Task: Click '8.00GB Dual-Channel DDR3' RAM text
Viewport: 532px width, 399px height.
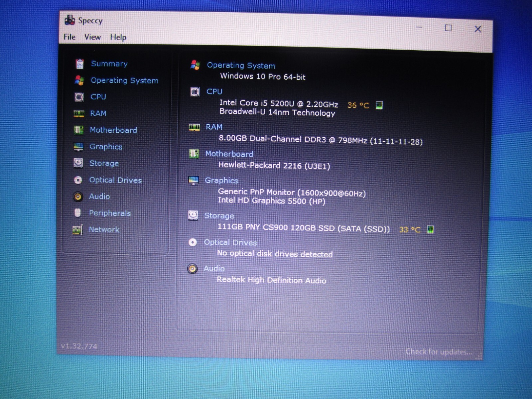Action: pyautogui.click(x=272, y=139)
